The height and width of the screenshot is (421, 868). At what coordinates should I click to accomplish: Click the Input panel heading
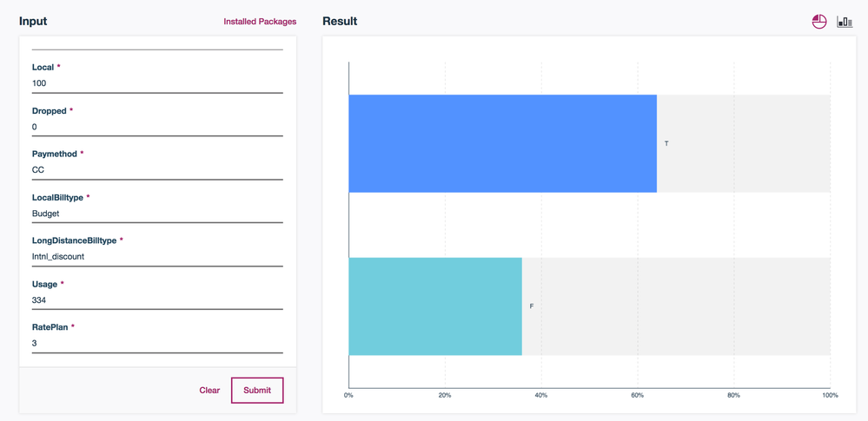tap(33, 22)
